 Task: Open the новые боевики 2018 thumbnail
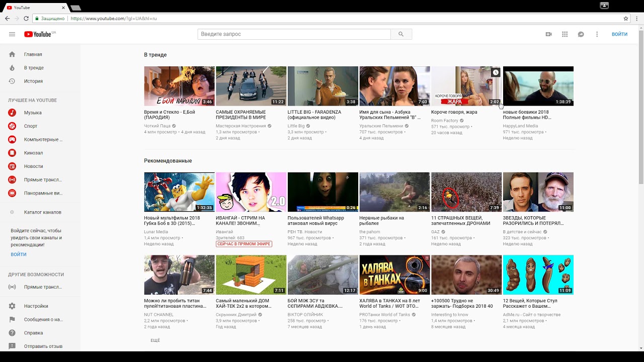(538, 86)
